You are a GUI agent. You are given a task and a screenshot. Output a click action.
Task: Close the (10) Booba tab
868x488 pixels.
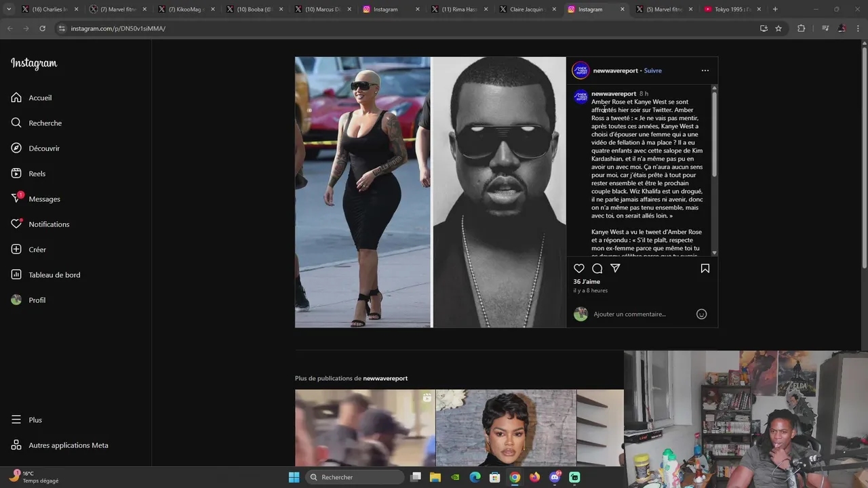tap(281, 9)
